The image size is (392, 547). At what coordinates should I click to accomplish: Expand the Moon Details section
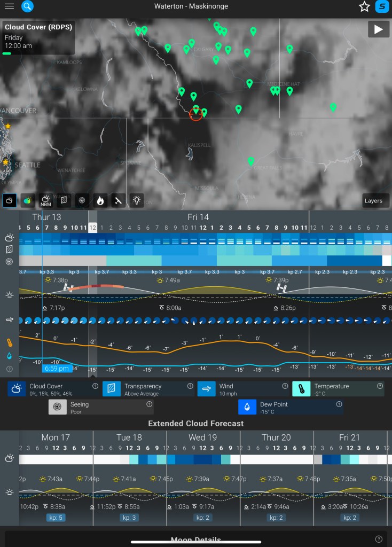click(195, 540)
